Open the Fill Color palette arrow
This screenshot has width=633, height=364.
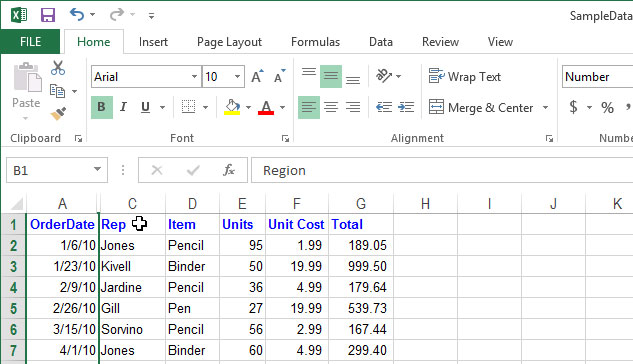tap(248, 107)
